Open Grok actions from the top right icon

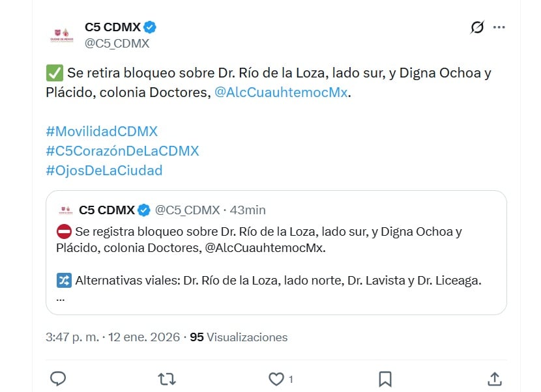click(x=476, y=26)
